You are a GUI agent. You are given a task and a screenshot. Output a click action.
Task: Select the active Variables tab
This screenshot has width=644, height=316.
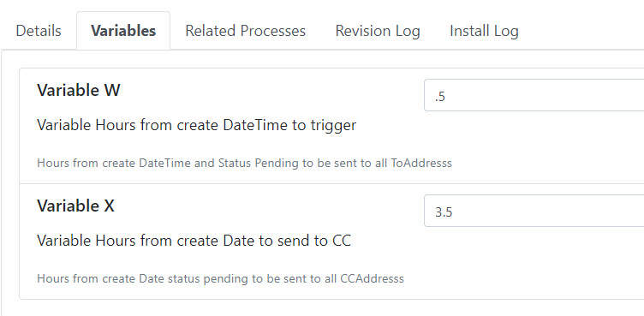tap(123, 31)
